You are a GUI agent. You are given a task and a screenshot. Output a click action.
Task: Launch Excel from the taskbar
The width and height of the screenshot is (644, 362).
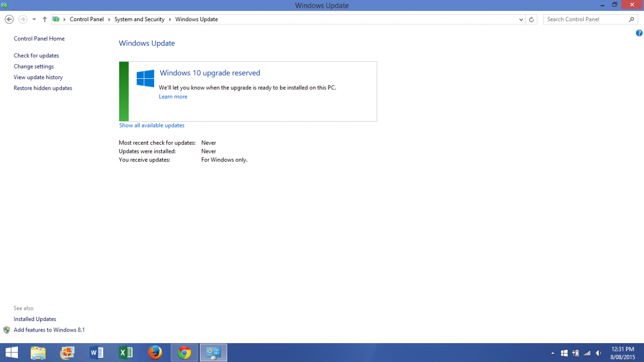point(126,353)
